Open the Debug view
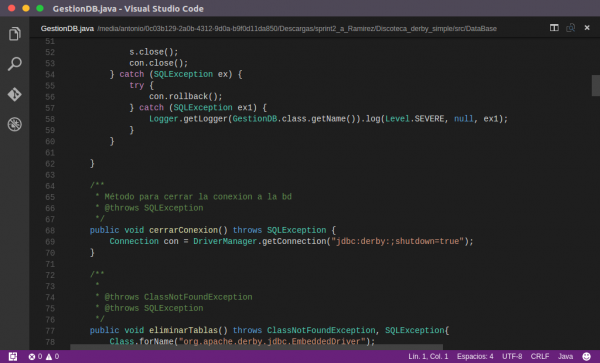 pos(15,124)
